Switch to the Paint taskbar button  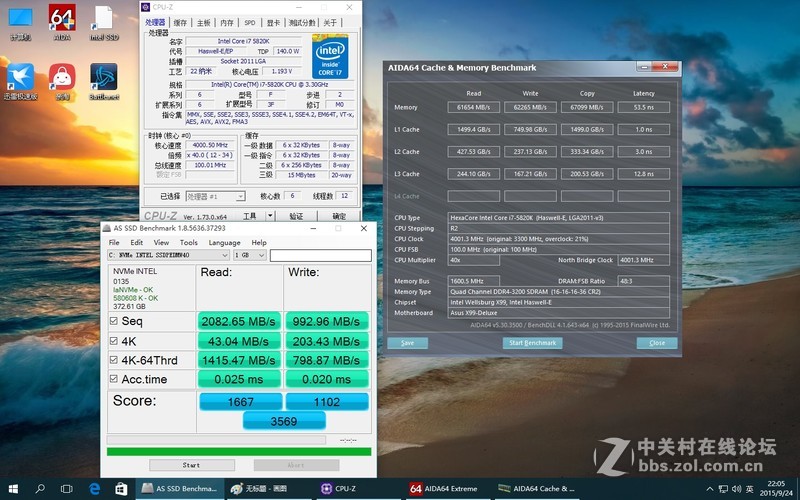tap(268, 489)
